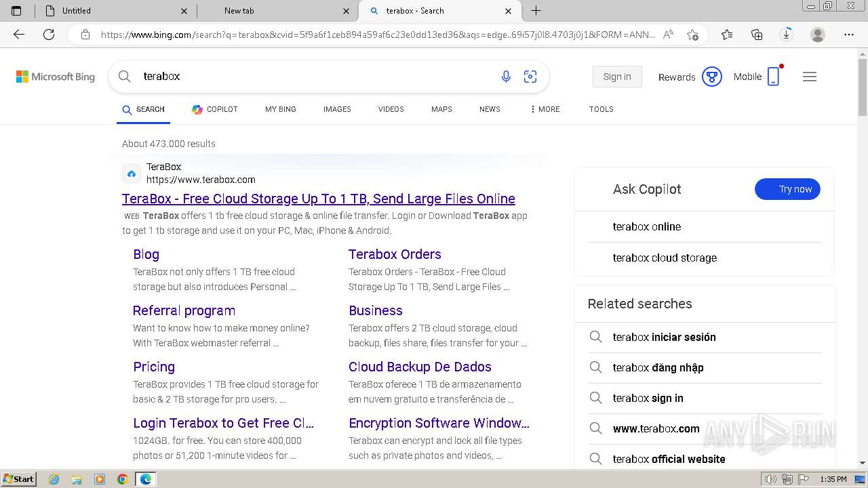Select the NEWS tab

click(490, 109)
